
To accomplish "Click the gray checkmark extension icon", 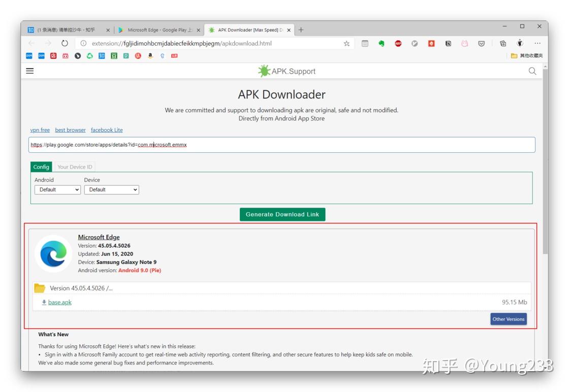I will [x=415, y=44].
